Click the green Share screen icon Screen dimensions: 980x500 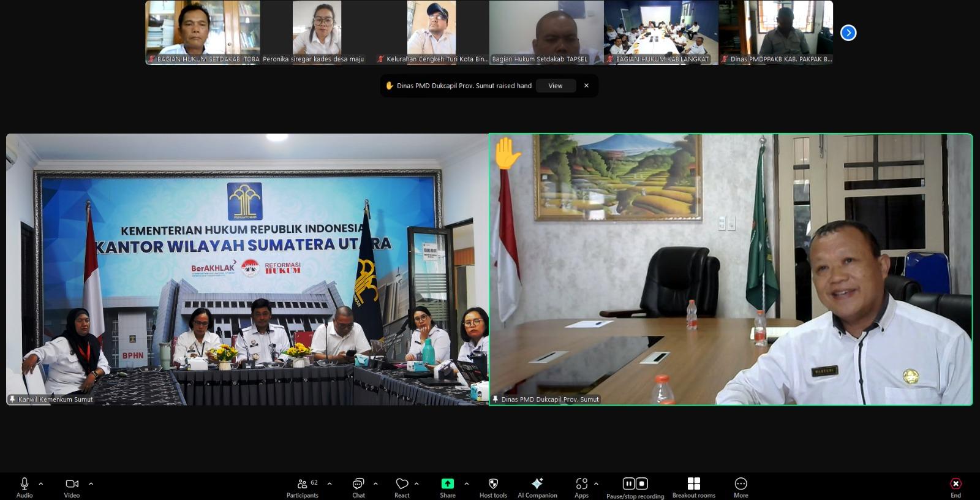coord(448,484)
